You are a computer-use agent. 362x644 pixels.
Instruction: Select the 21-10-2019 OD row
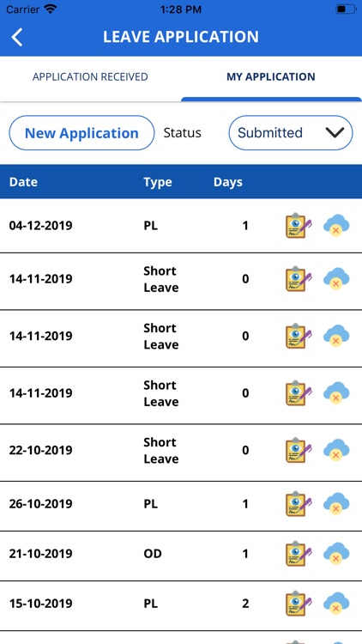pyautogui.click(x=181, y=556)
